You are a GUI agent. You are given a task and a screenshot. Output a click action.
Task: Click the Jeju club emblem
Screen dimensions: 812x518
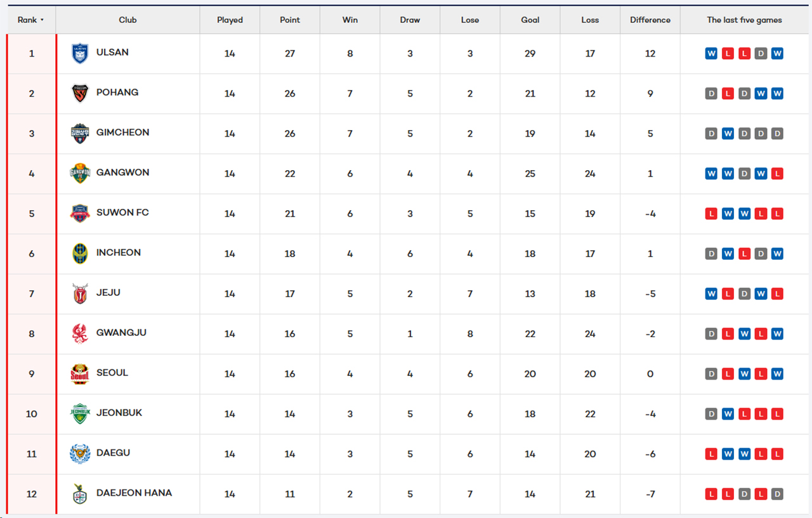pos(80,293)
